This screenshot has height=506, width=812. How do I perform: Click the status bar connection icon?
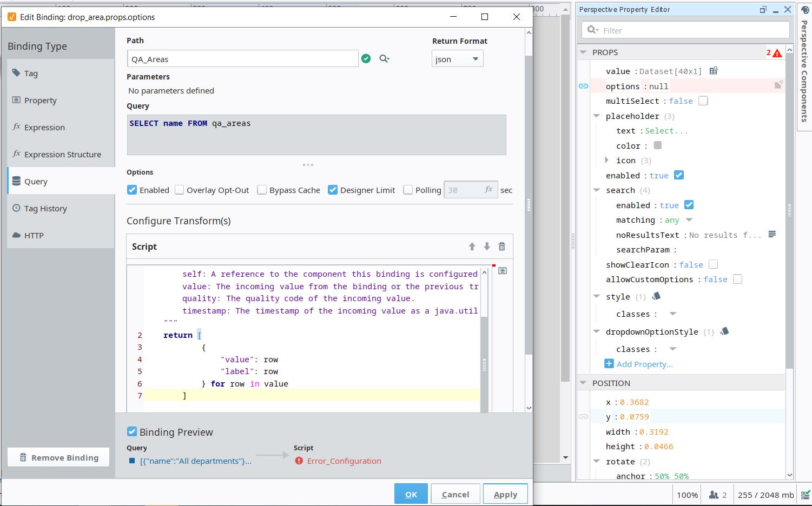point(805,495)
